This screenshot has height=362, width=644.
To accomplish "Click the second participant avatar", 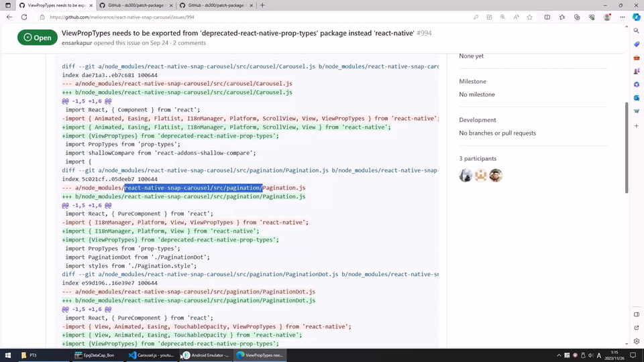I will [x=481, y=175].
